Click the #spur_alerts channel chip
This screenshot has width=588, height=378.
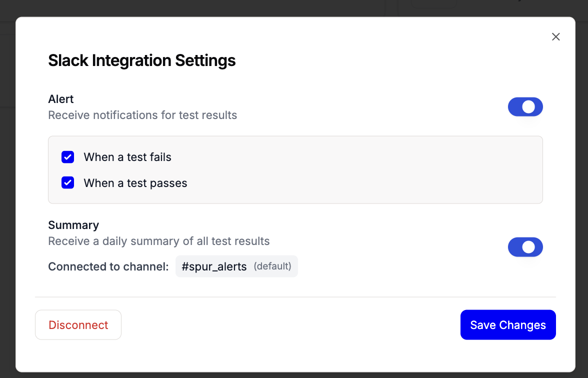click(214, 266)
